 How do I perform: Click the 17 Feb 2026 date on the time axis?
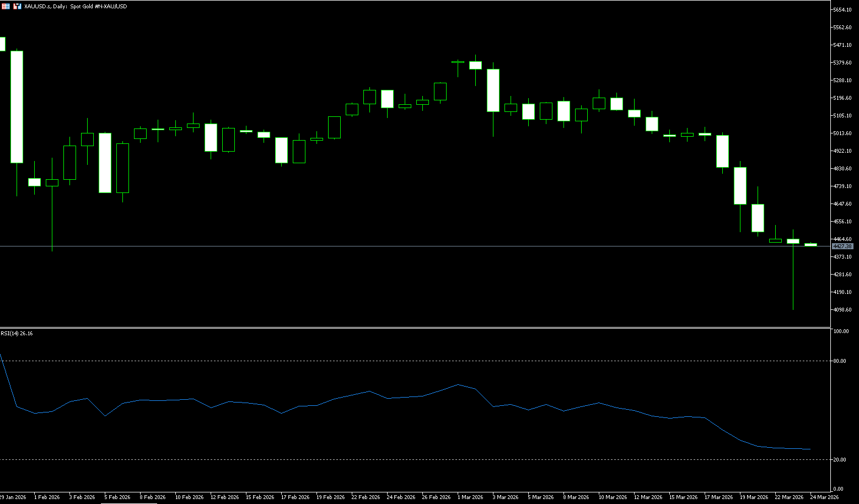click(x=295, y=497)
